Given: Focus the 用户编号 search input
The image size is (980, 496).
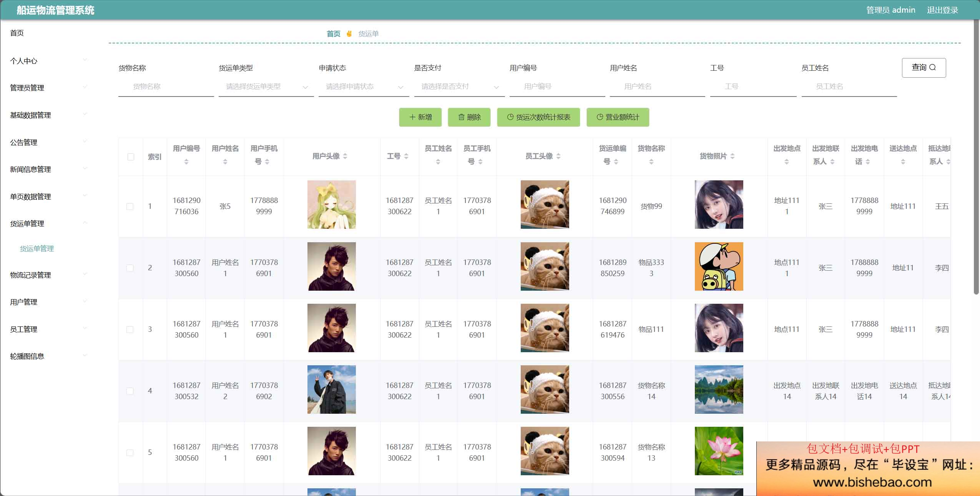Looking at the screenshot, I should click(557, 87).
